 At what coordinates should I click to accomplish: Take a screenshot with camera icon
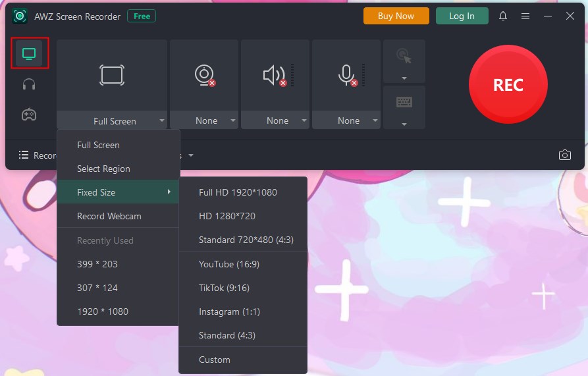point(565,155)
